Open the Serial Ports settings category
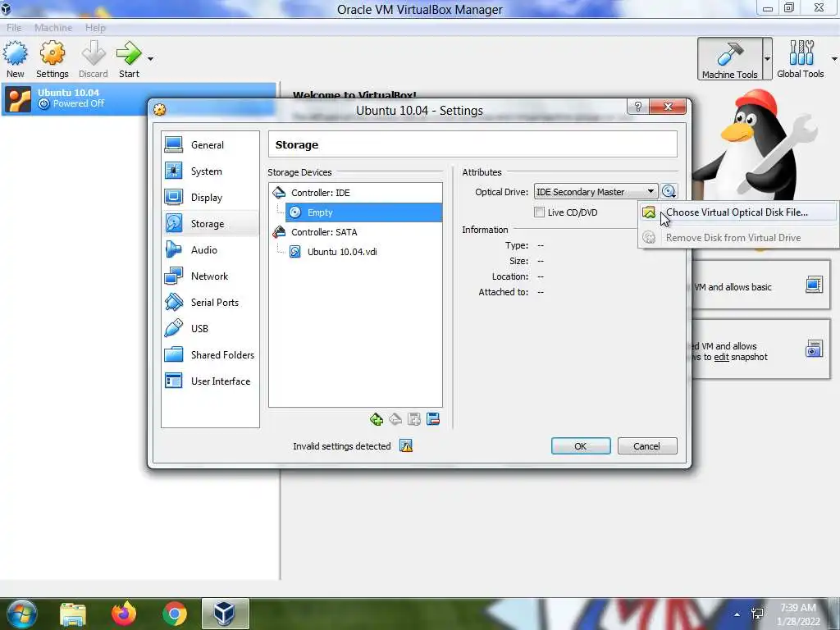 [x=209, y=302]
